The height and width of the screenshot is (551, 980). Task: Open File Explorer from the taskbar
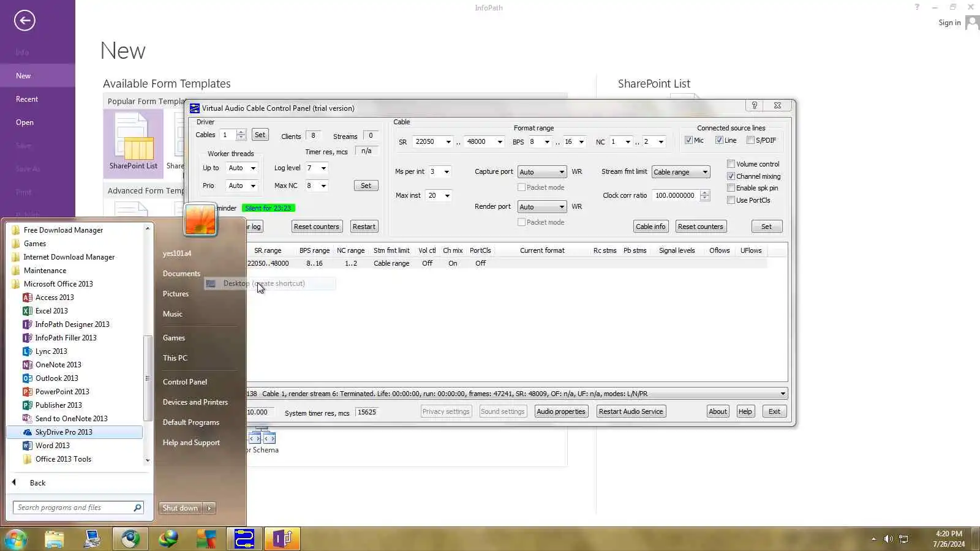pyautogui.click(x=54, y=539)
